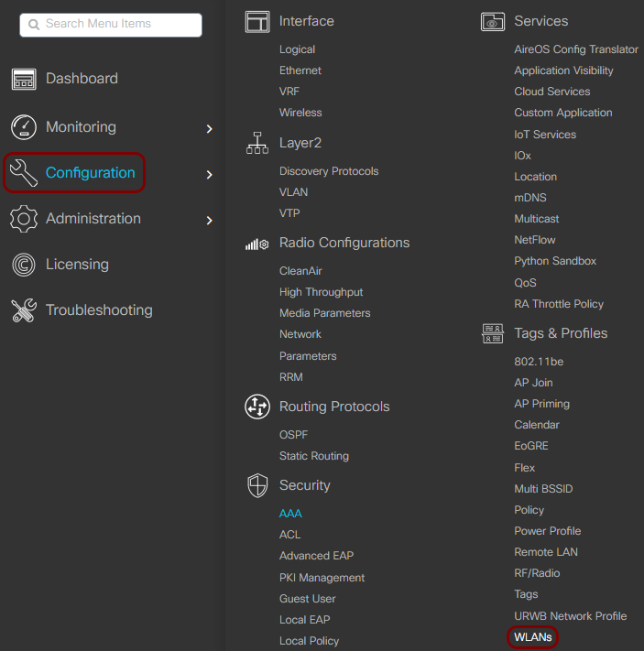Viewport: 644px width, 651px height.
Task: Click the Services section icon
Action: click(493, 22)
